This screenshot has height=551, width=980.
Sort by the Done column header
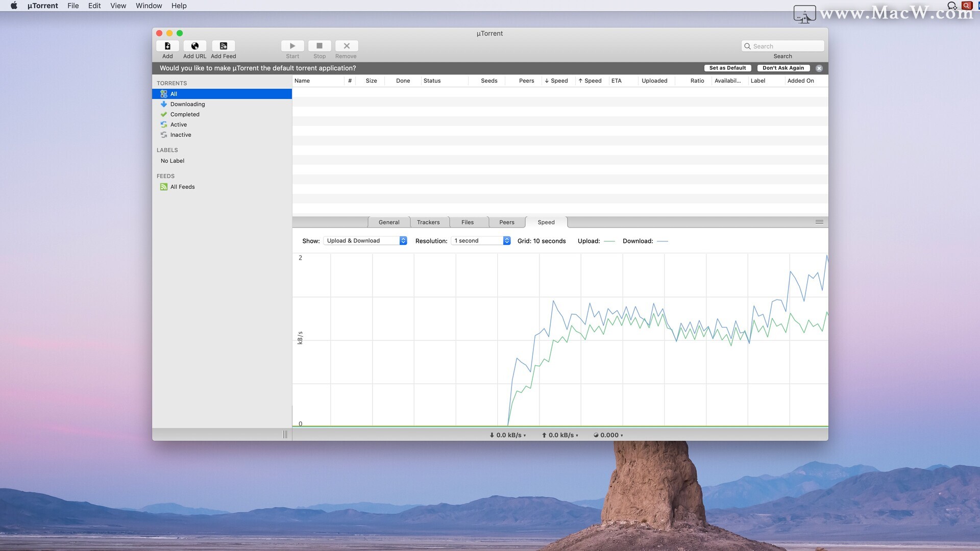(x=403, y=81)
